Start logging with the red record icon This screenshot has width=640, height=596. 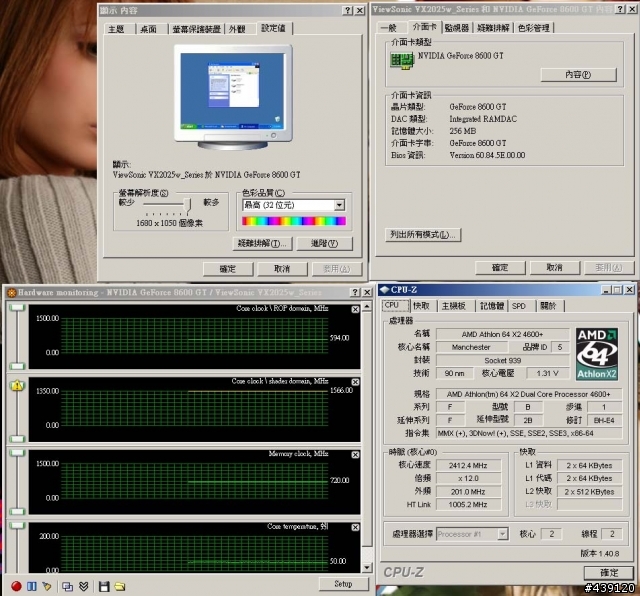(x=16, y=586)
